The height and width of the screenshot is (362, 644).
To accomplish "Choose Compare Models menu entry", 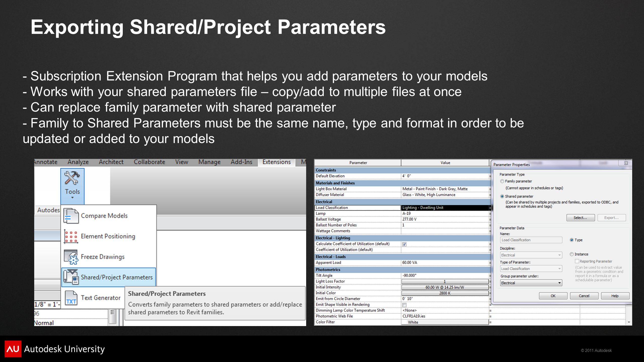I will click(109, 216).
